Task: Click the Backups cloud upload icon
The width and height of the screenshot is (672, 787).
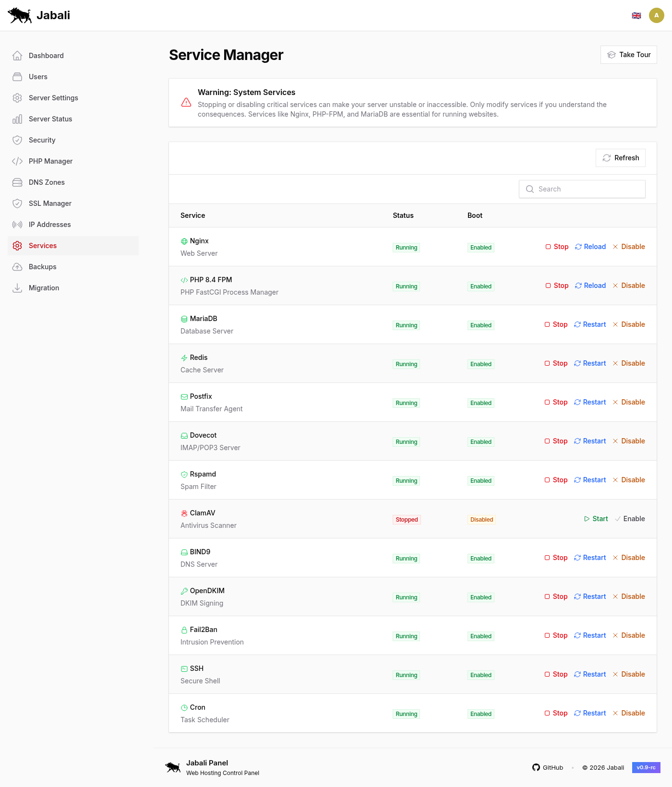Action: point(17,267)
